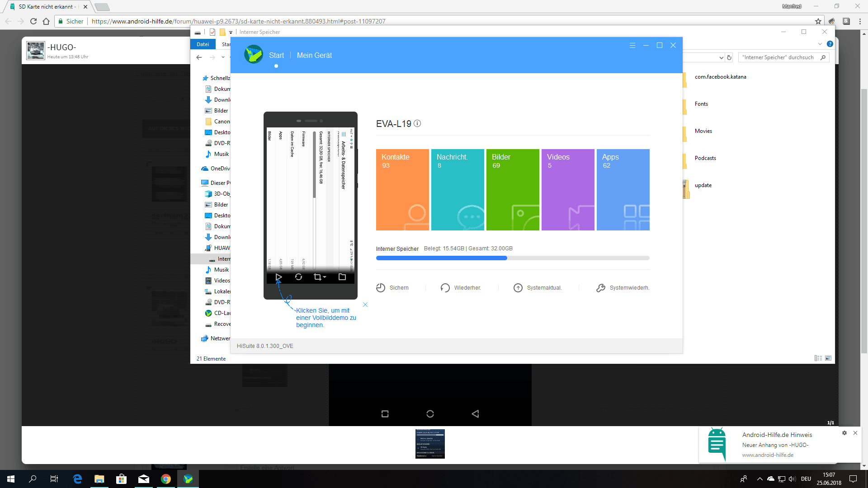Select OneDrive in Explorer sidebar
Screen dimensions: 868x488
point(215,169)
